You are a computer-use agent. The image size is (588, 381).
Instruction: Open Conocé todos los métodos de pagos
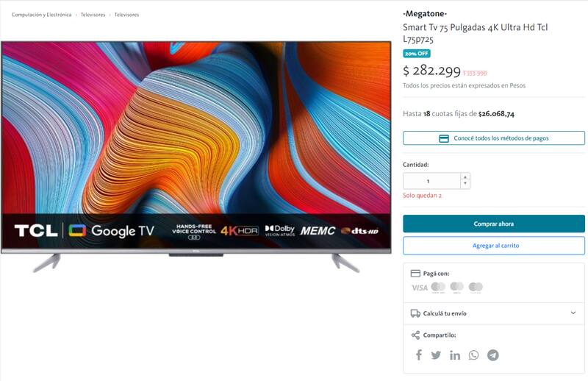point(494,138)
